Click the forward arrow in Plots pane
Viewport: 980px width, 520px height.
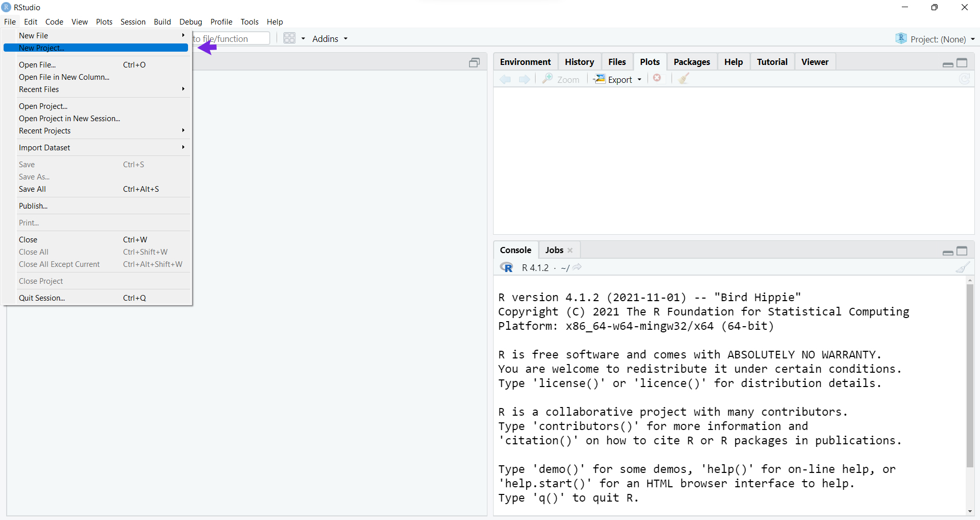click(524, 79)
